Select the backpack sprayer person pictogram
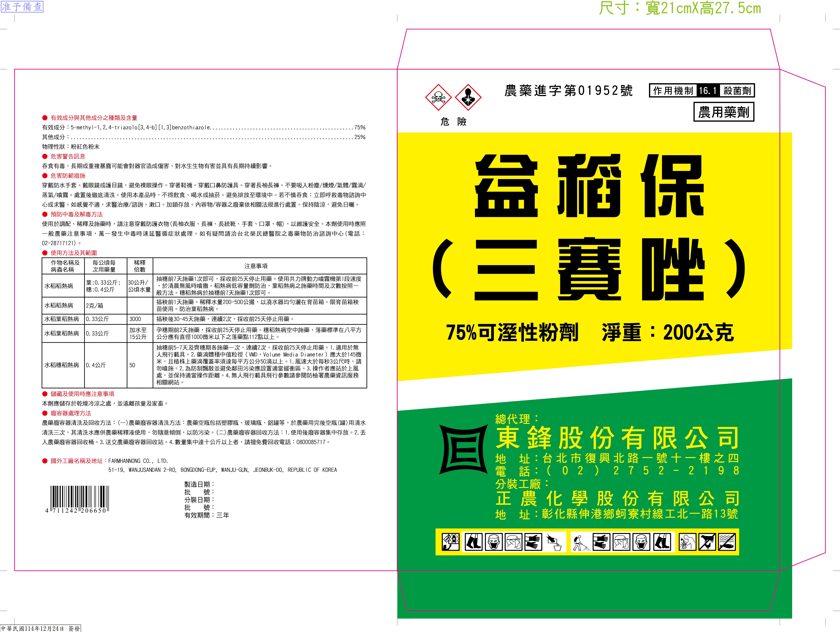Image resolution: width=840 pixels, height=632 pixels. pos(581,542)
